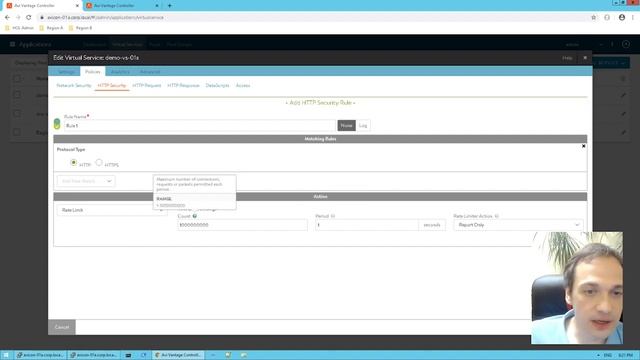
Task: Open the Chrome three-dot menu
Action: click(633, 18)
